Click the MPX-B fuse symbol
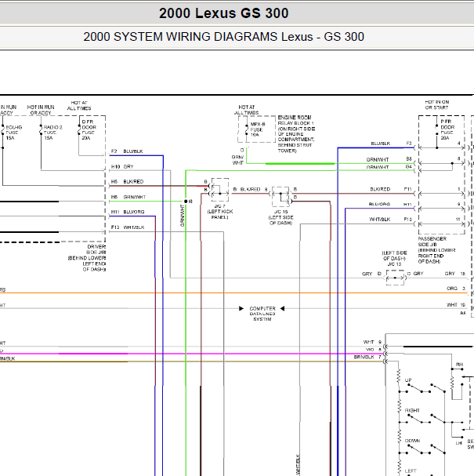The height and width of the screenshot is (476, 474). pos(247,129)
